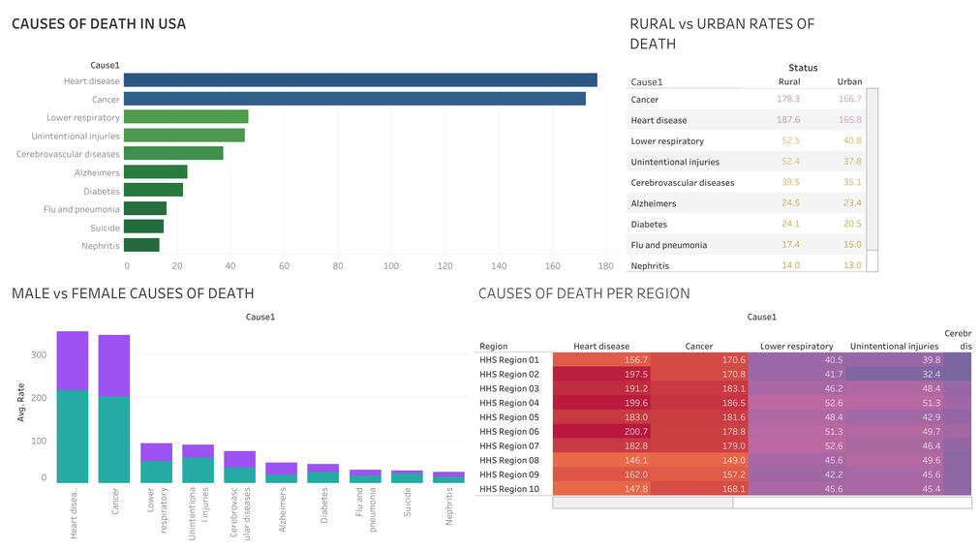This screenshot has width=980, height=550.
Task: Select the Cancer bar in causes chart
Action: (354, 99)
